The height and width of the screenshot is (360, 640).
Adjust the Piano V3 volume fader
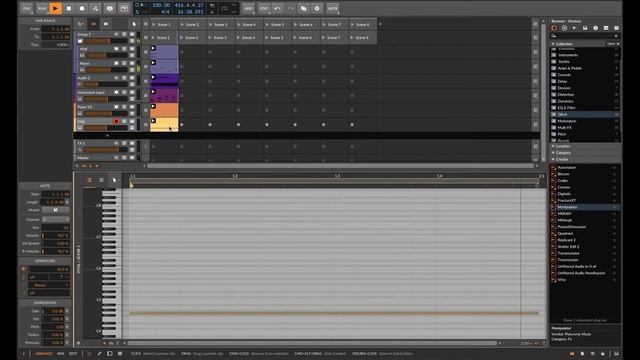coord(106,113)
